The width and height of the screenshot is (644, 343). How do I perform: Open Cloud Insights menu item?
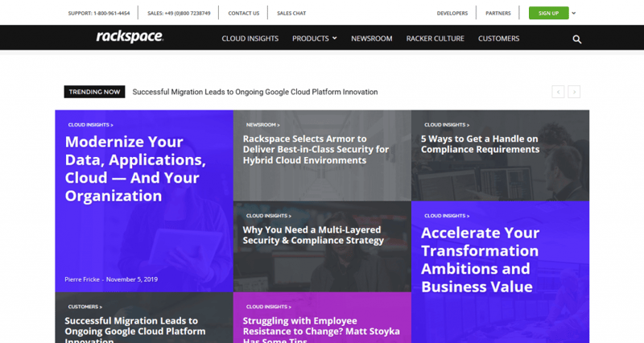click(250, 39)
